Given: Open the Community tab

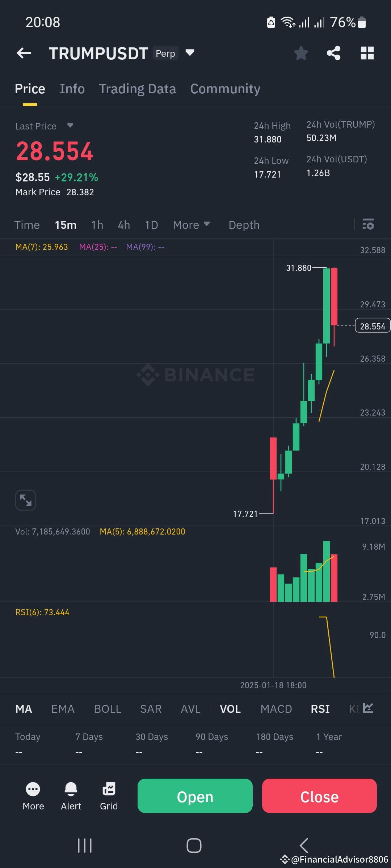Looking at the screenshot, I should click(225, 89).
